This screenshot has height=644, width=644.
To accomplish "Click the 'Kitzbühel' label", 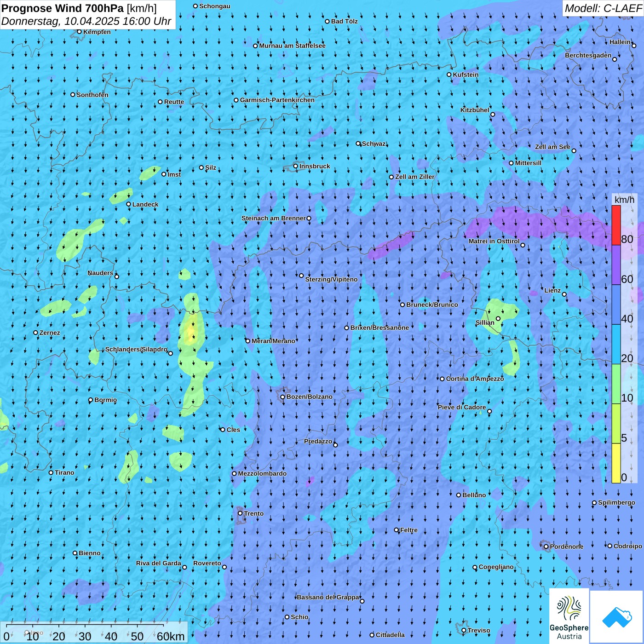I will pyautogui.click(x=475, y=110).
